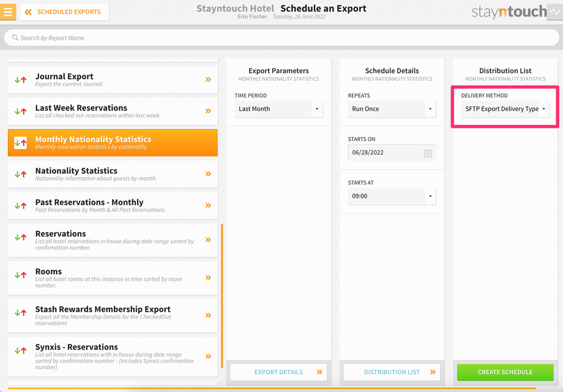Open the Starts At time dropdown
The image size is (563, 392).
tap(392, 196)
